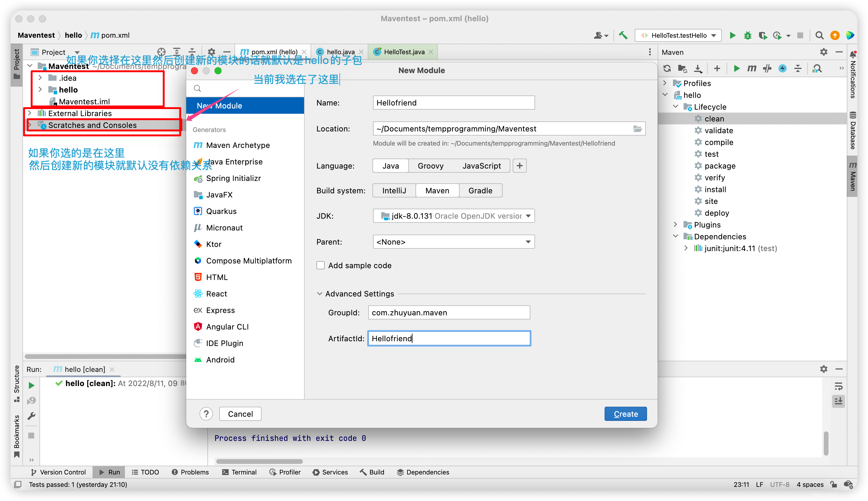This screenshot has height=501, width=868.
Task: Open help question mark in dialog
Action: pyautogui.click(x=206, y=413)
